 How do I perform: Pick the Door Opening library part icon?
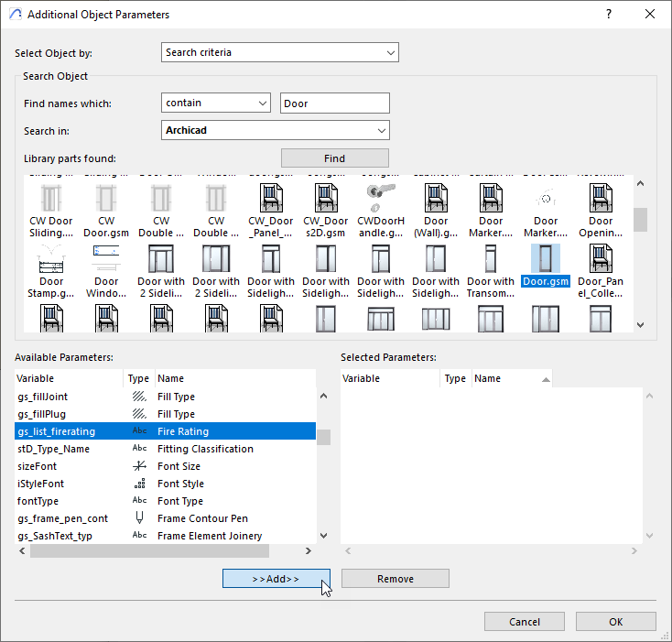pyautogui.click(x=601, y=198)
